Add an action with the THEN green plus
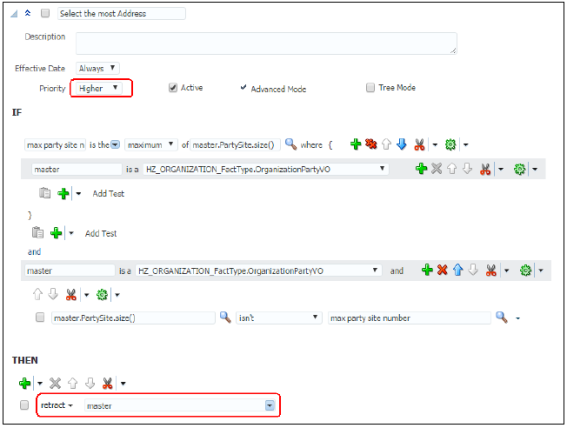This screenshot has height=428, width=567. (x=25, y=383)
